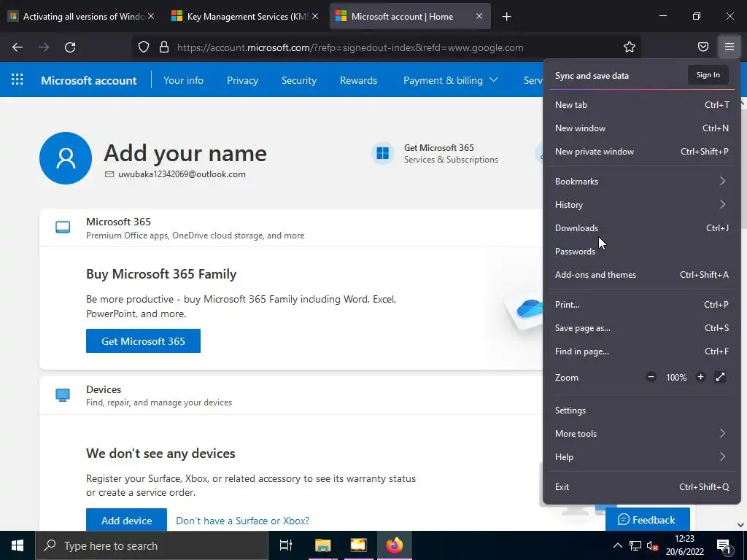Select Print... from the menu
747x560 pixels.
642,304
